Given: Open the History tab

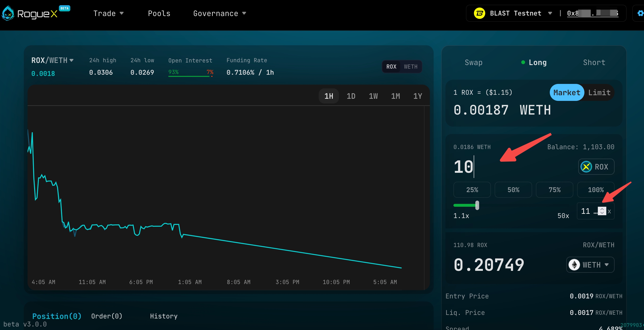Looking at the screenshot, I should point(163,316).
